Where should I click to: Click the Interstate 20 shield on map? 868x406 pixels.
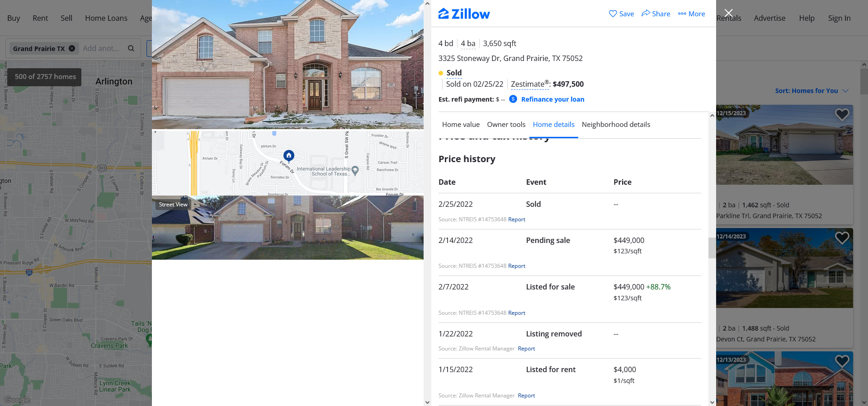pyautogui.click(x=29, y=272)
